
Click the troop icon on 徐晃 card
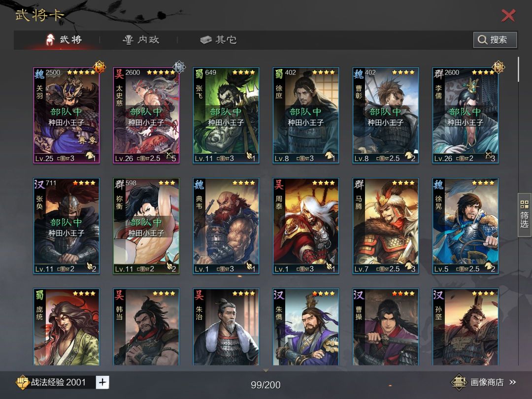[489, 266]
